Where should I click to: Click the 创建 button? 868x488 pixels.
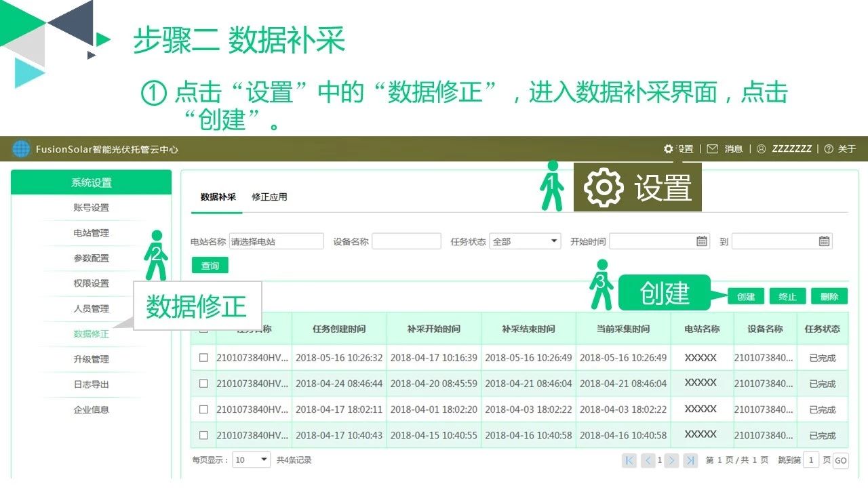[x=745, y=296]
